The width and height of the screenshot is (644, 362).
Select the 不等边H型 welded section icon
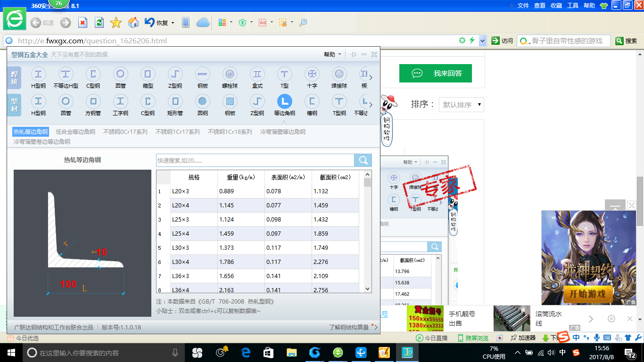pyautogui.click(x=66, y=74)
